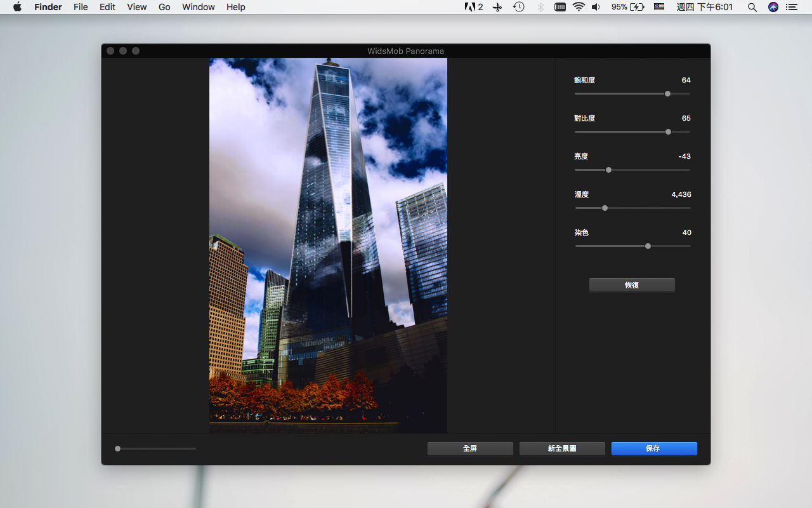
Task: Click the 飽和度 saturation slider handle
Action: (x=667, y=93)
